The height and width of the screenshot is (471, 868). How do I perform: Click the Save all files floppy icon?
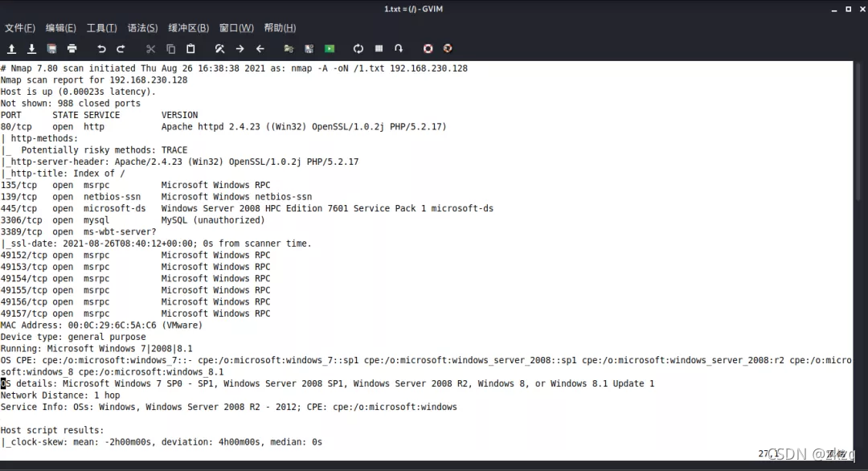coord(51,49)
